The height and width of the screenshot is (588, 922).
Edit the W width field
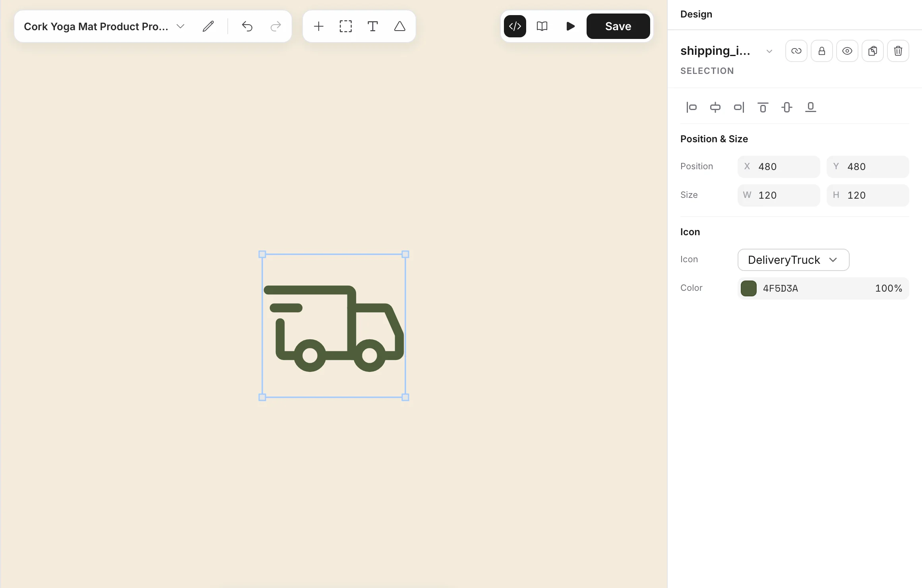coord(779,195)
